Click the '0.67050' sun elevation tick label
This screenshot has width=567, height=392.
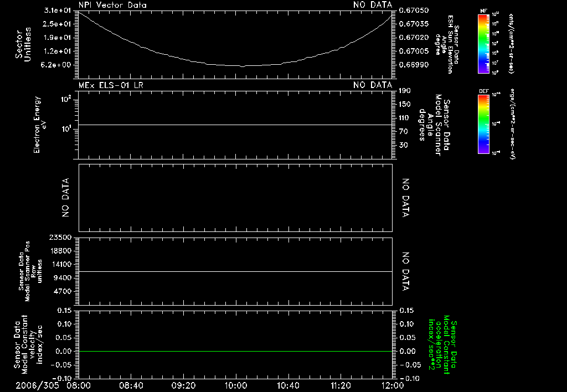414,11
